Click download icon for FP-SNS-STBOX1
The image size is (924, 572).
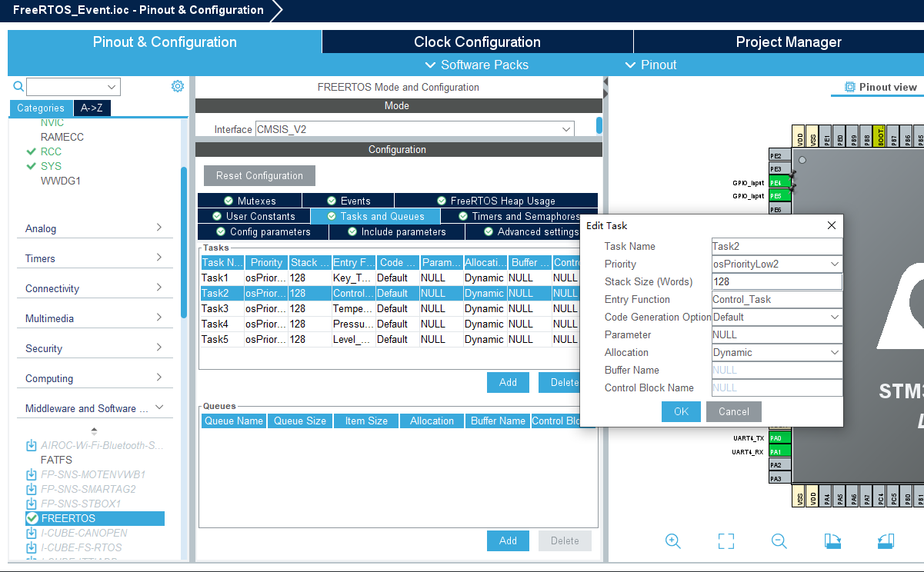coord(32,504)
